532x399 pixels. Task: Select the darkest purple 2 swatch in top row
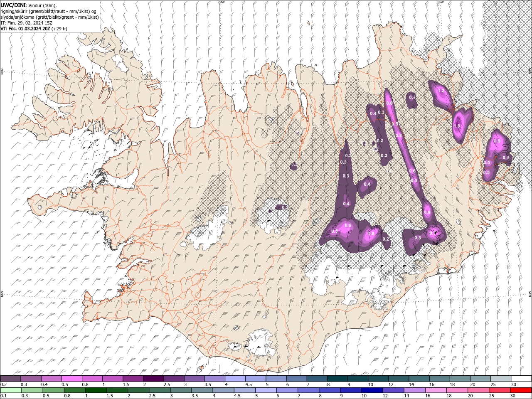tap(153, 379)
